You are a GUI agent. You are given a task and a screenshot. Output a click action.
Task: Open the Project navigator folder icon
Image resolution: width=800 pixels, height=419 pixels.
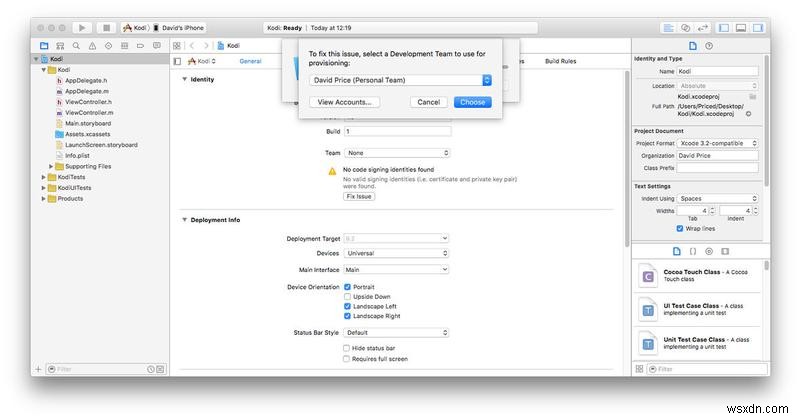click(x=44, y=45)
